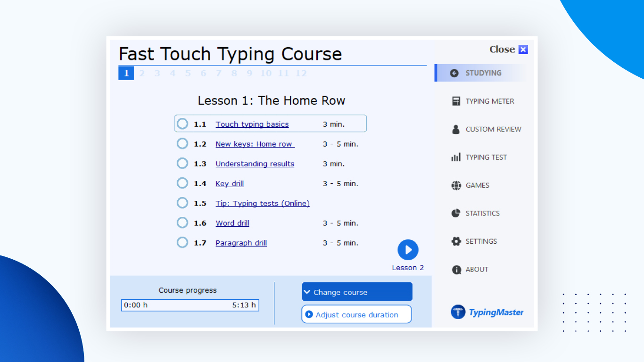This screenshot has height=362, width=644.
Task: Switch to lesson tab 3
Action: [x=157, y=73]
